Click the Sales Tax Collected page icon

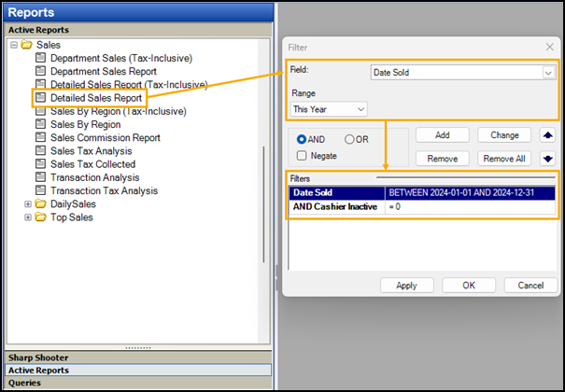click(41, 163)
